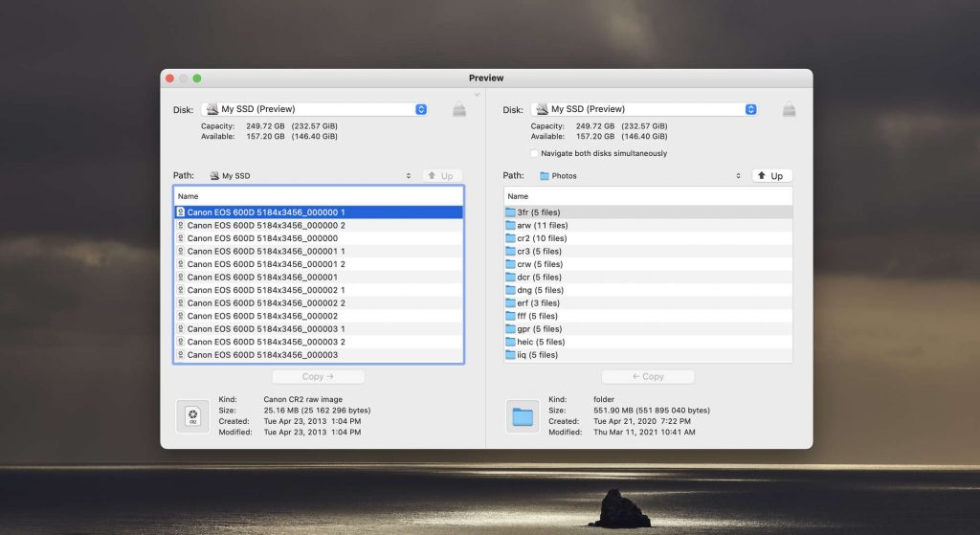The width and height of the screenshot is (980, 535).
Task: Click the CR2 file thumbnail icon
Action: click(x=192, y=415)
